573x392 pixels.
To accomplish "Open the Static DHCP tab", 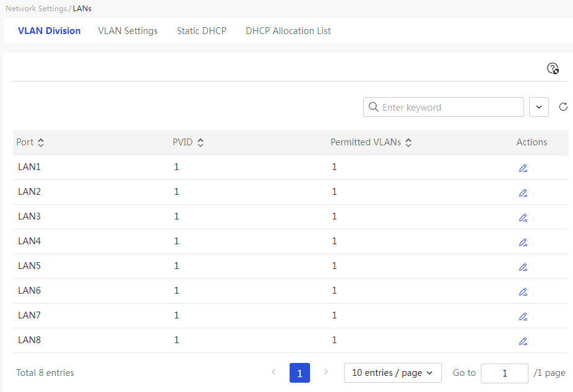I will click(x=201, y=31).
